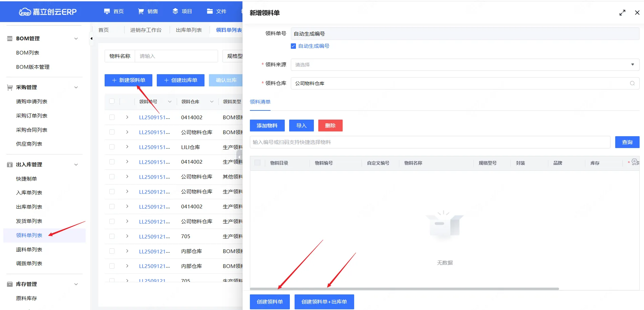Image resolution: width=644 pixels, height=310 pixels.
Task: Click the fullscreen expand icon in dialog header
Action: [x=622, y=13]
